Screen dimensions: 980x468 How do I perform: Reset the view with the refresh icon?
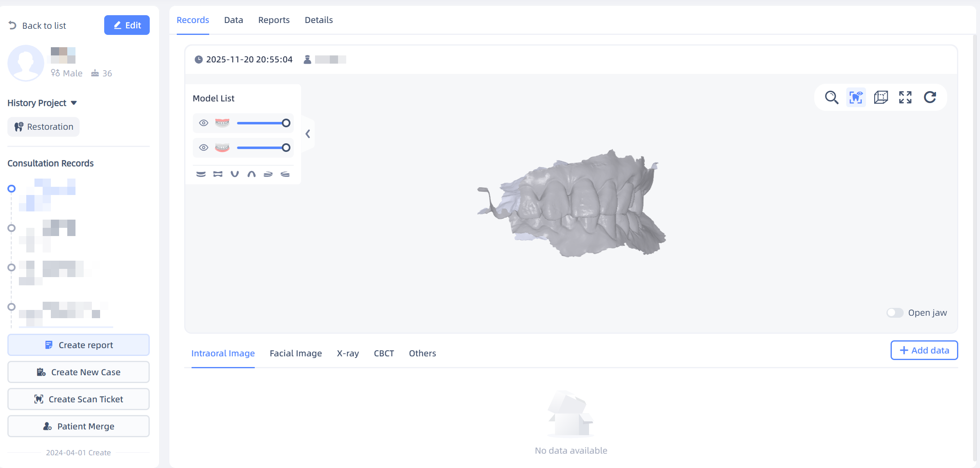[930, 97]
